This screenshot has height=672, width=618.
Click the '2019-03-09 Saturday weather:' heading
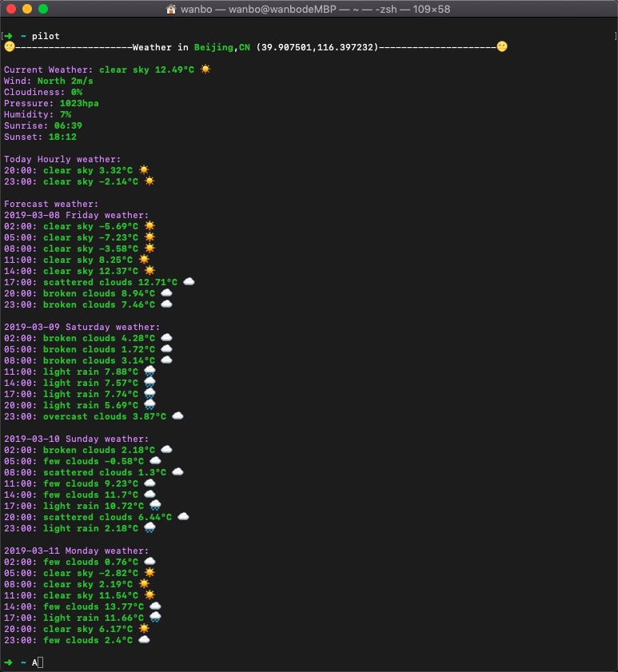[82, 327]
